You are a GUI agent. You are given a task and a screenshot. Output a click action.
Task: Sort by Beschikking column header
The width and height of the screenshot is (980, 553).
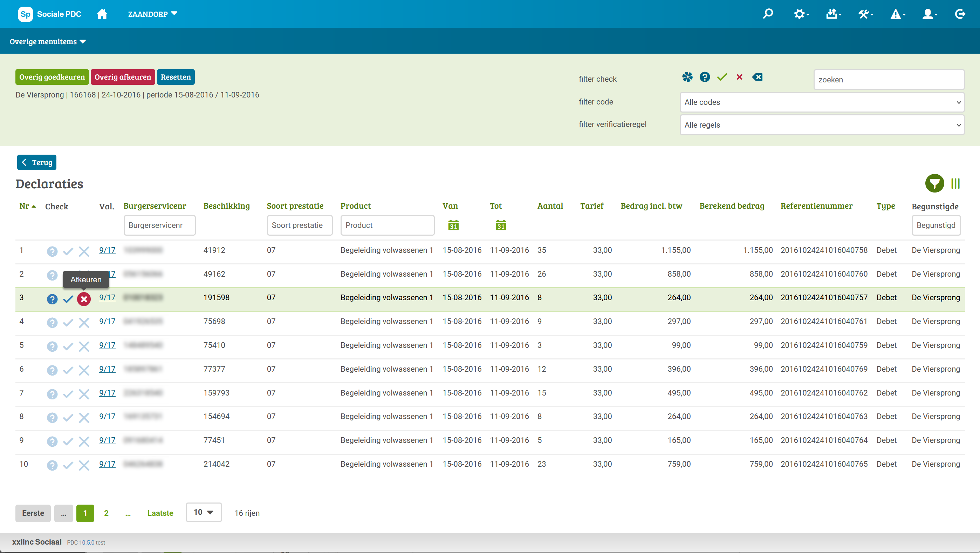click(227, 206)
